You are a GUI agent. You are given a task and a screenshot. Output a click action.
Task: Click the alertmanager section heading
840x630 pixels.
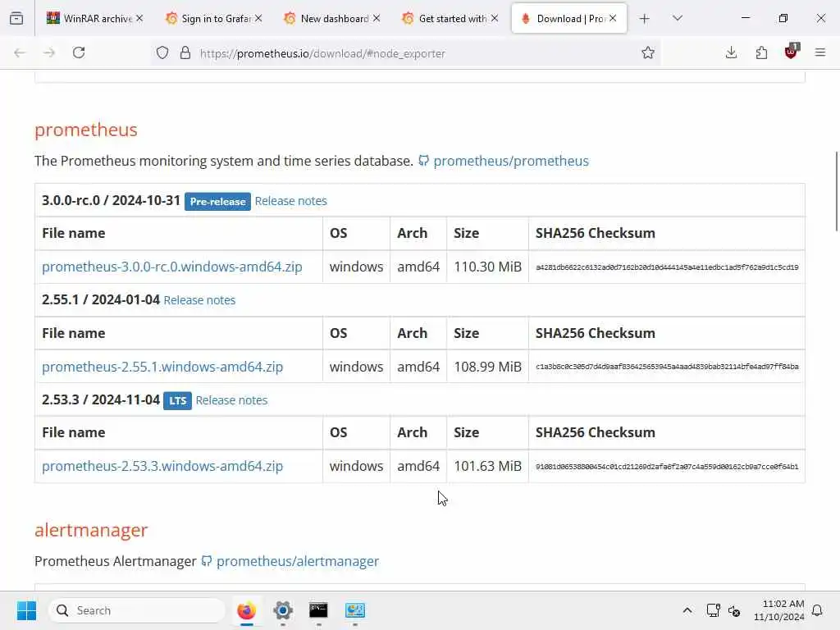pos(91,530)
